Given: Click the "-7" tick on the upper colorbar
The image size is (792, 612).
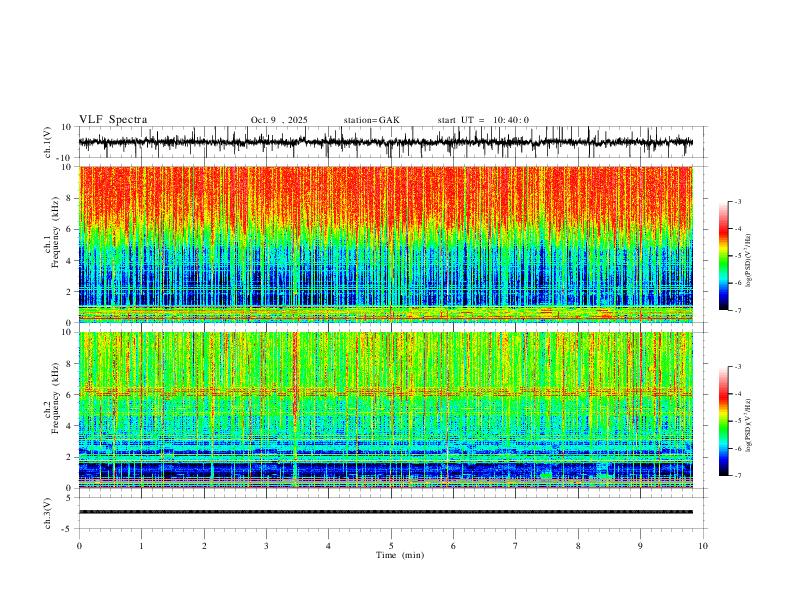Looking at the screenshot, I should 737,311.
